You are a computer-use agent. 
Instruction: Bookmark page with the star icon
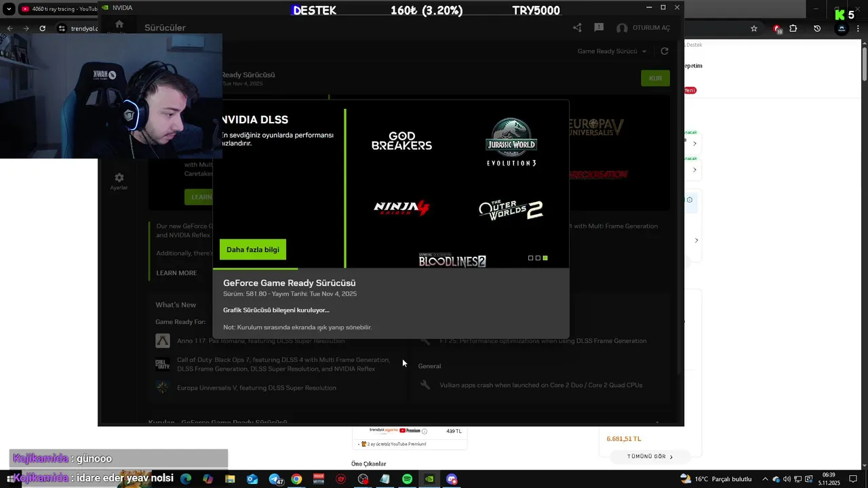[753, 28]
